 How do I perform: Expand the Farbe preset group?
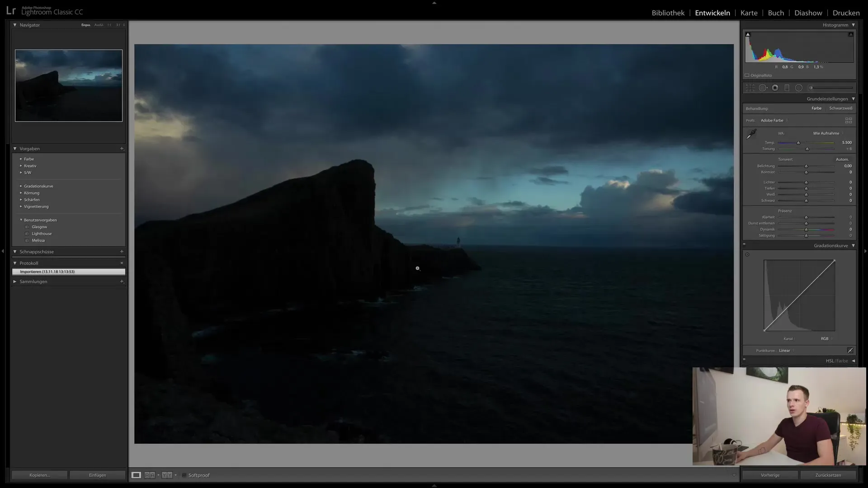click(x=21, y=159)
